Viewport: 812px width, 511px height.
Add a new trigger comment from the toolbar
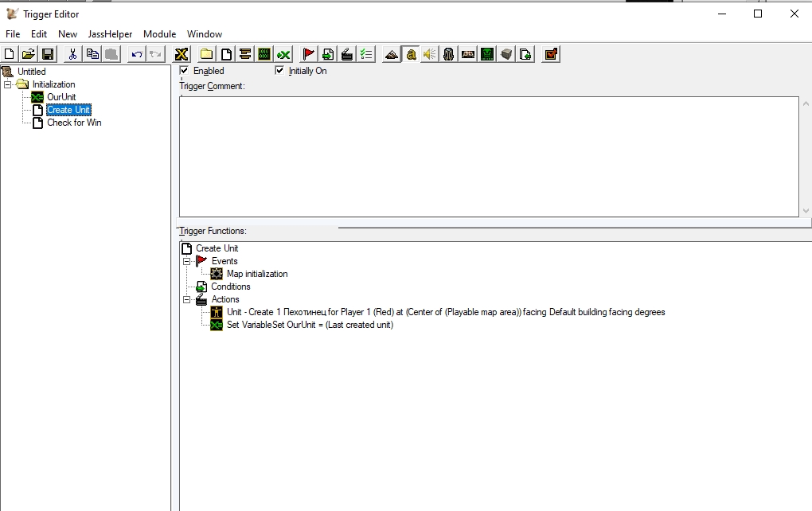point(245,54)
